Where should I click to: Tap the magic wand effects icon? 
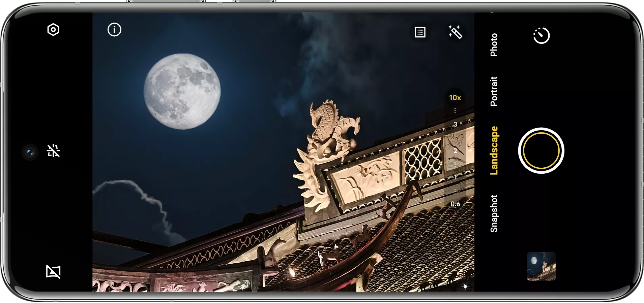click(455, 32)
